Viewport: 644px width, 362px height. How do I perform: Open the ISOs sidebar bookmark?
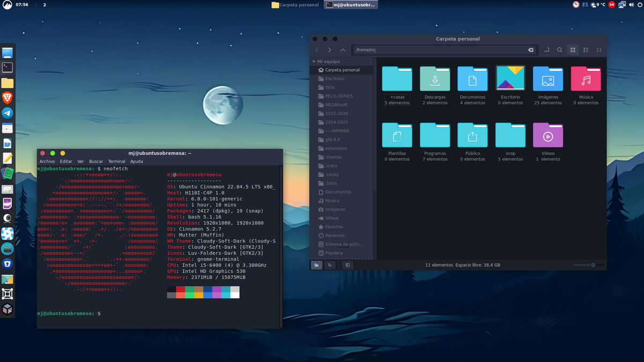coord(342,87)
